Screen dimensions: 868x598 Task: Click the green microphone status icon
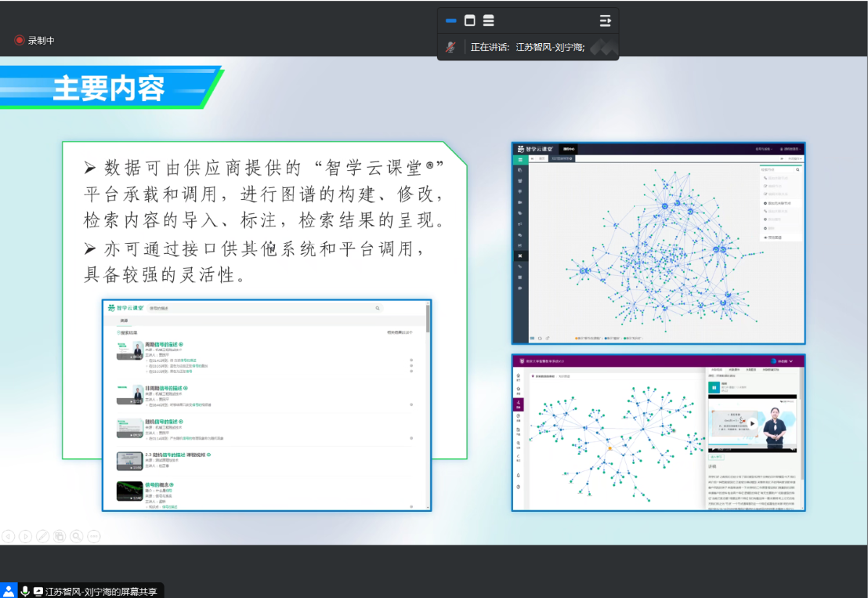pyautogui.click(x=24, y=592)
